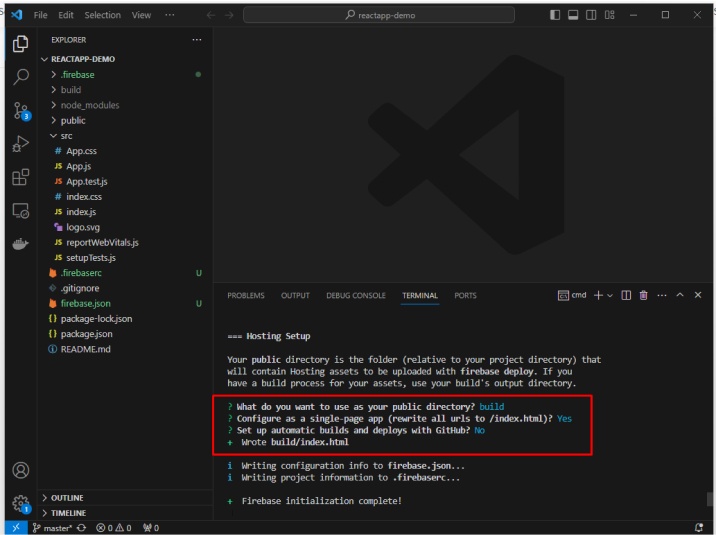This screenshot has height=535, width=716.
Task: Click the master branch status bar button
Action: [x=51, y=527]
